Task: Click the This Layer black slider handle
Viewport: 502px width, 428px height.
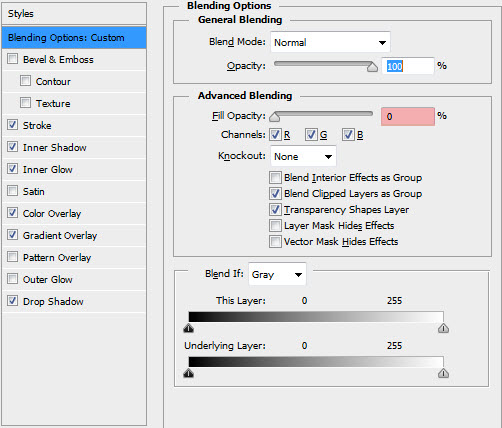Action: [x=189, y=328]
